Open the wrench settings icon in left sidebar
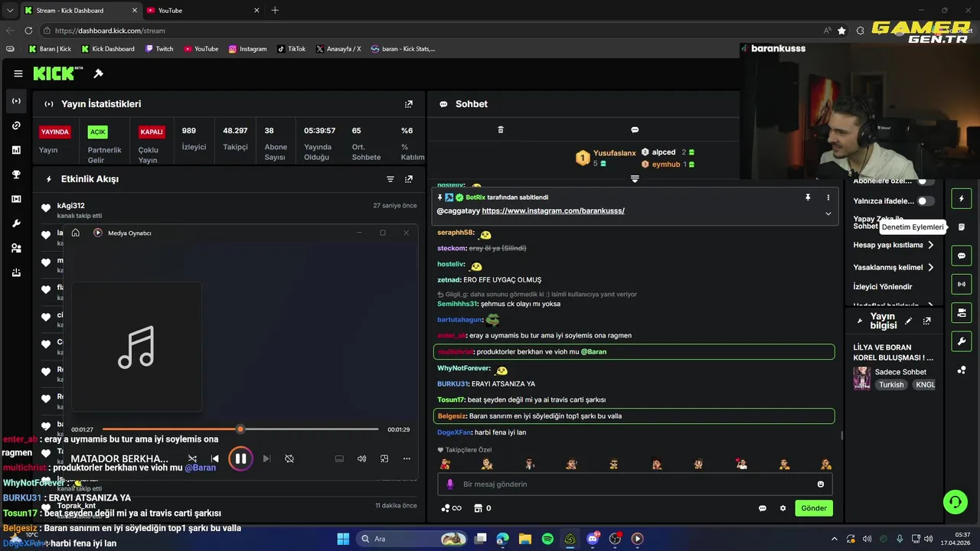This screenshot has width=980, height=551. tap(16, 223)
